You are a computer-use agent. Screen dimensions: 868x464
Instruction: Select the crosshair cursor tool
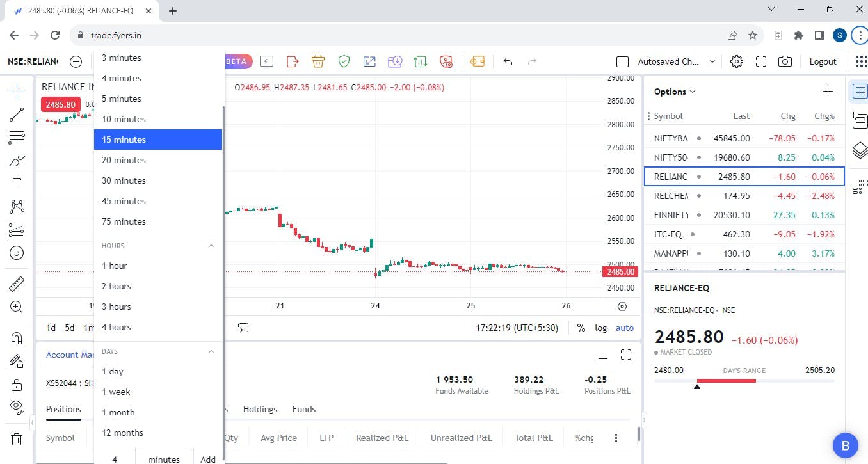(x=17, y=91)
